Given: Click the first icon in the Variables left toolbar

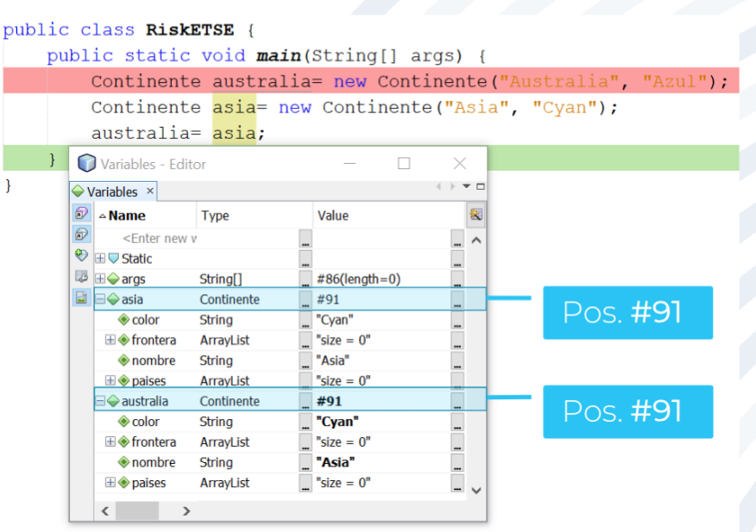Looking at the screenshot, I should (x=81, y=213).
